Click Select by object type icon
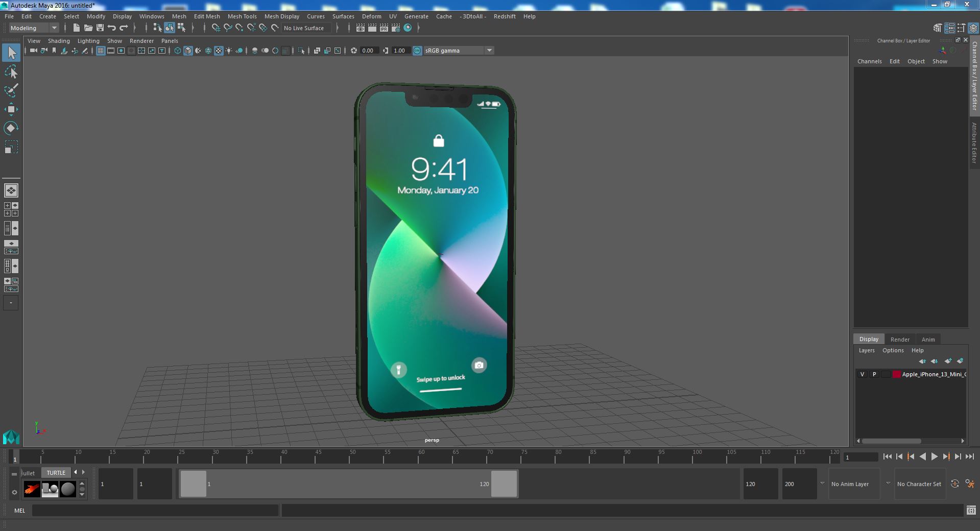Image resolution: width=980 pixels, height=531 pixels. click(169, 28)
